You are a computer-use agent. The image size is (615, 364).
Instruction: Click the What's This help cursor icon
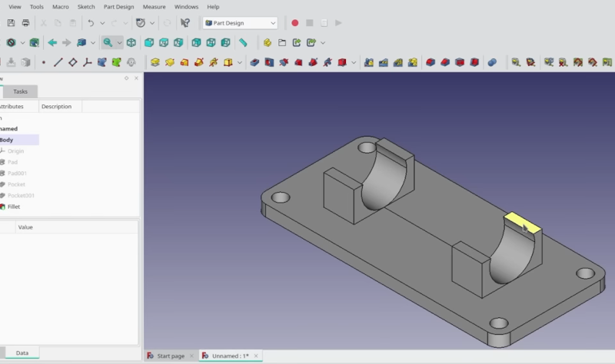(x=185, y=23)
